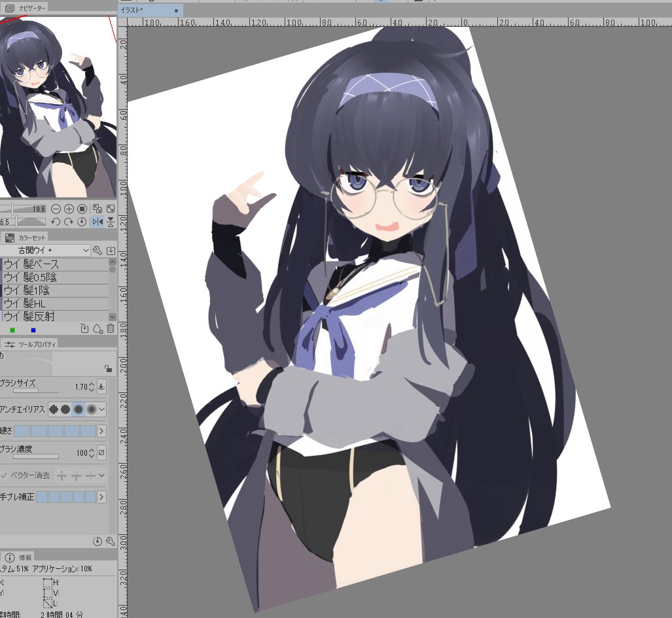This screenshot has height=618, width=672.
Task: Open sub tool detail wrench icon
Action: coord(111,541)
